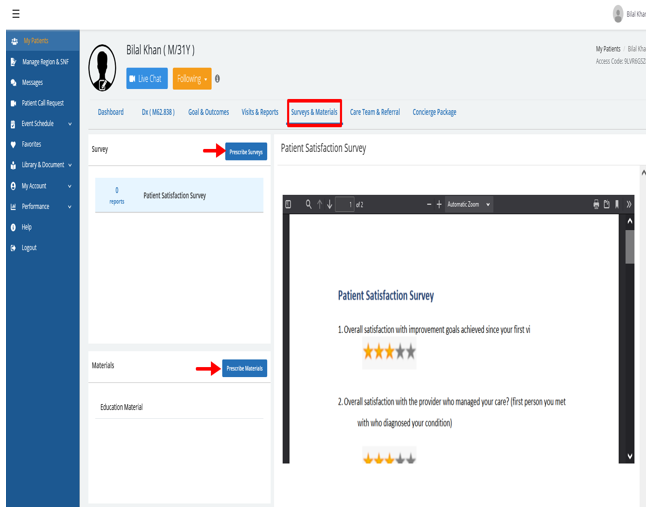Image resolution: width=646 pixels, height=521 pixels.
Task: Click the Favorites heart icon
Action: click(13, 144)
